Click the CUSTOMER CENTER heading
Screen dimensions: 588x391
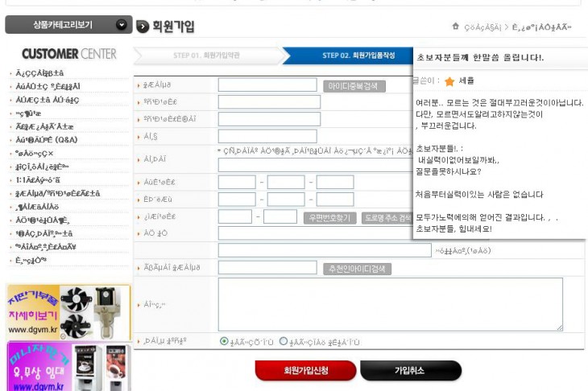[x=69, y=54]
